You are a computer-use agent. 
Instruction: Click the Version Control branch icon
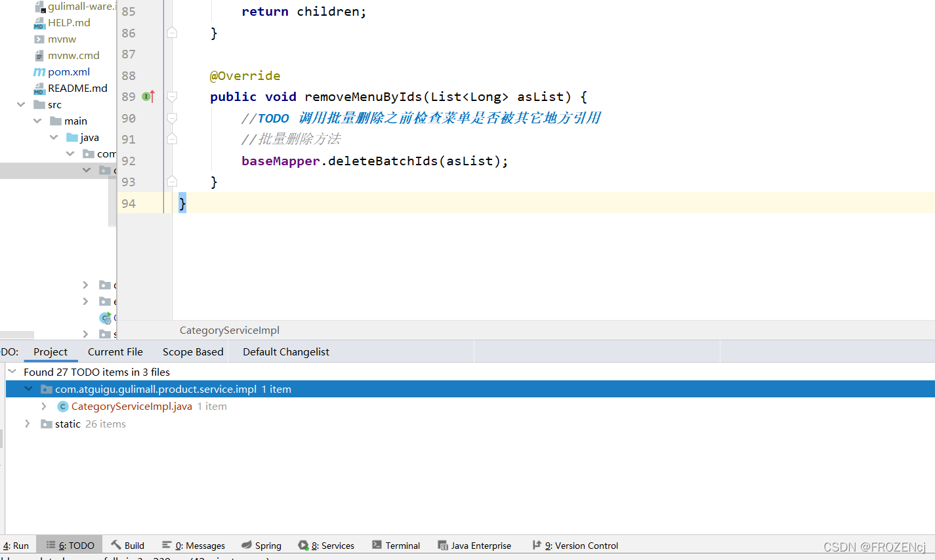pyautogui.click(x=537, y=545)
